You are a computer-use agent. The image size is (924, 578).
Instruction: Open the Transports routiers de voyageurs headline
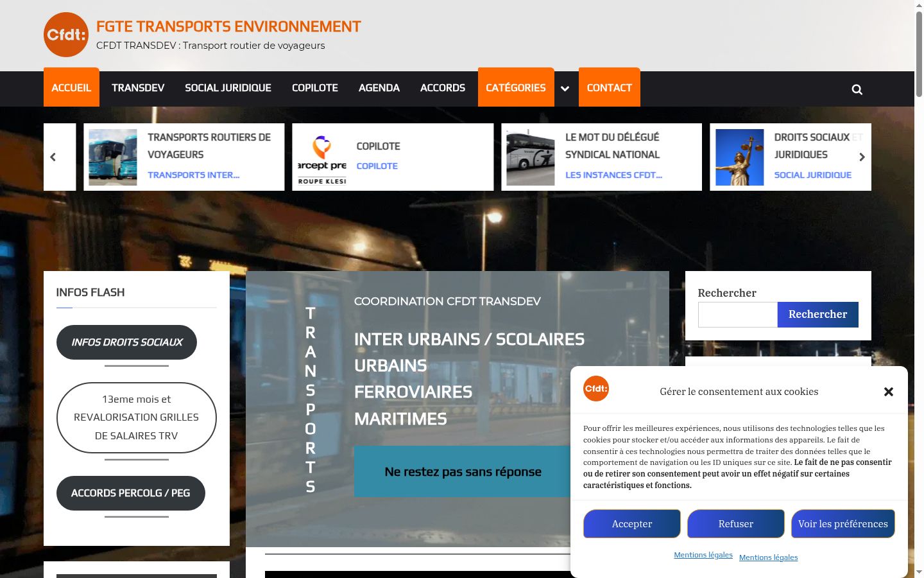pos(209,146)
